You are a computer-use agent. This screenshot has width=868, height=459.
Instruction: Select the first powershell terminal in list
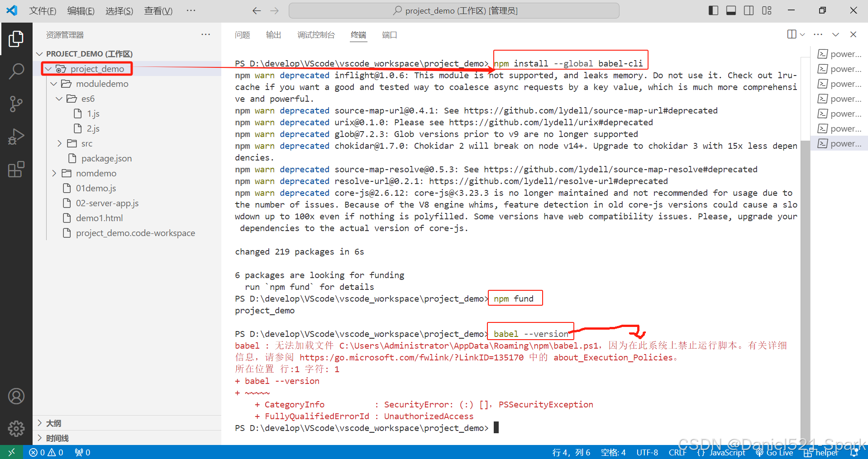coord(839,54)
